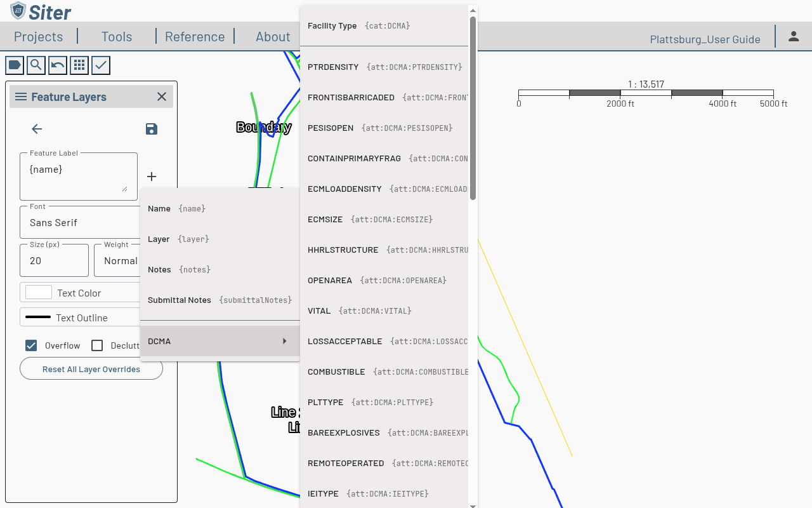
Task: Click the Text Outline black line swatch
Action: point(38,317)
